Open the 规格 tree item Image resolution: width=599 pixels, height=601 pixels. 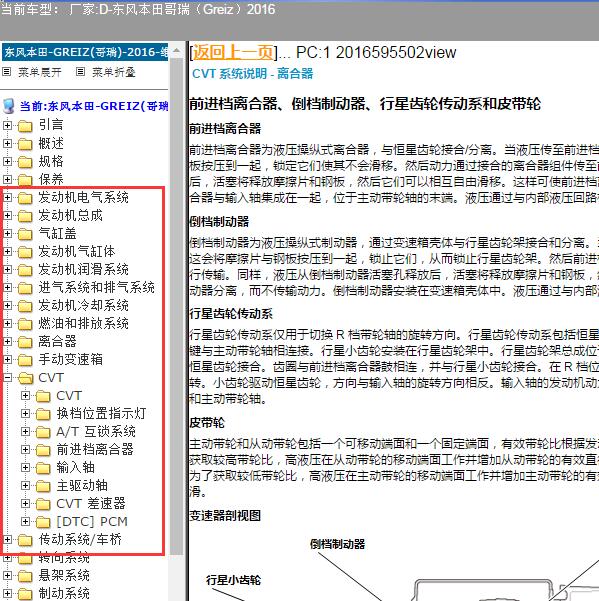pyautogui.click(x=51, y=161)
